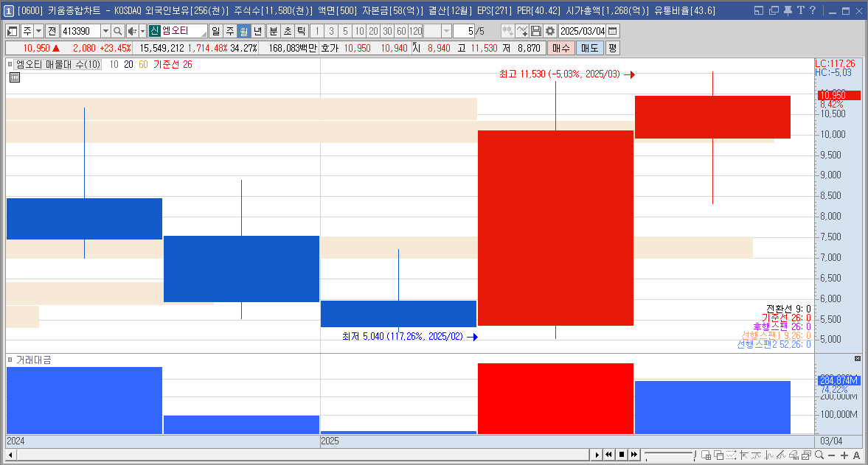Screen dimensions: 868x465
Task: Open the calendar date picker icon
Action: click(x=612, y=31)
